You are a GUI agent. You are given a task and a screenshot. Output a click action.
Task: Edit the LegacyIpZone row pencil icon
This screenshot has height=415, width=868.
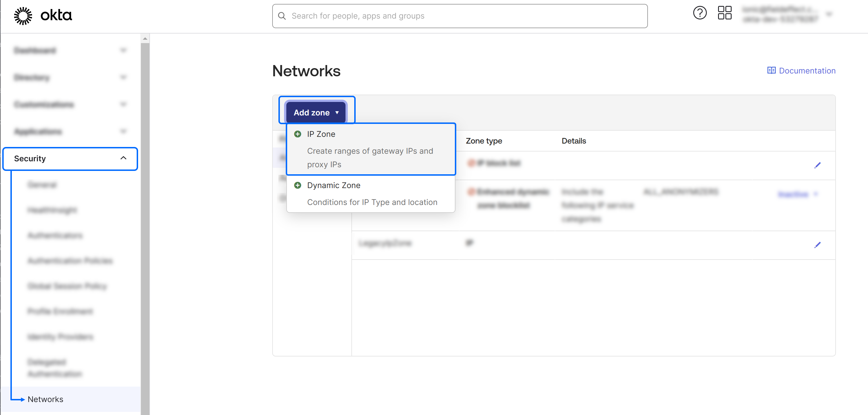click(x=817, y=245)
